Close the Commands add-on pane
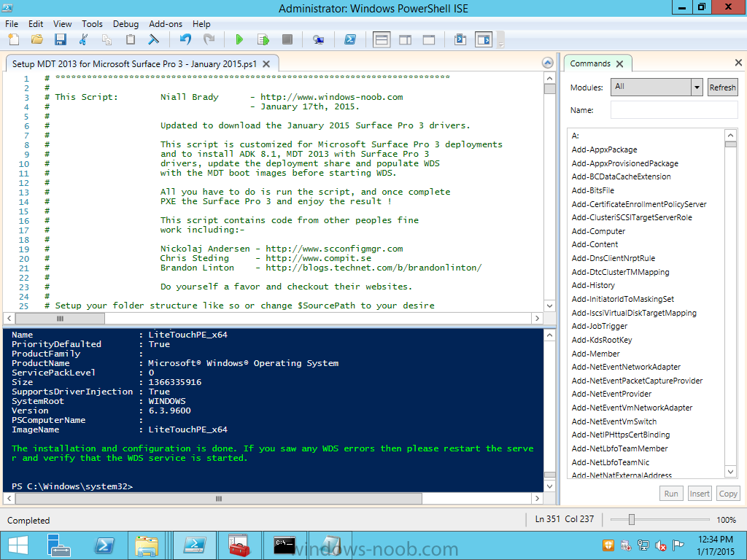Image resolution: width=747 pixels, height=560 pixels. pyautogui.click(x=738, y=63)
